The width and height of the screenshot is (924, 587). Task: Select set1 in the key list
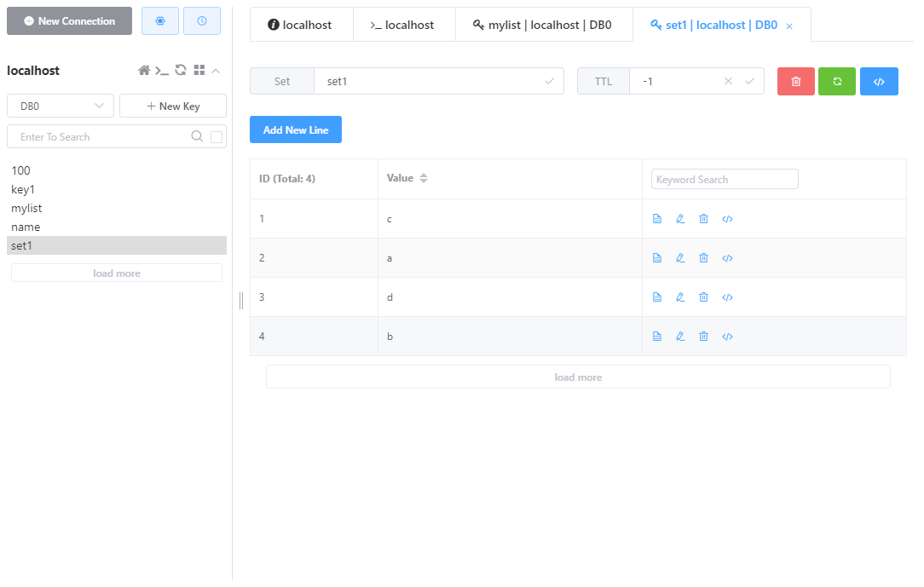point(117,245)
